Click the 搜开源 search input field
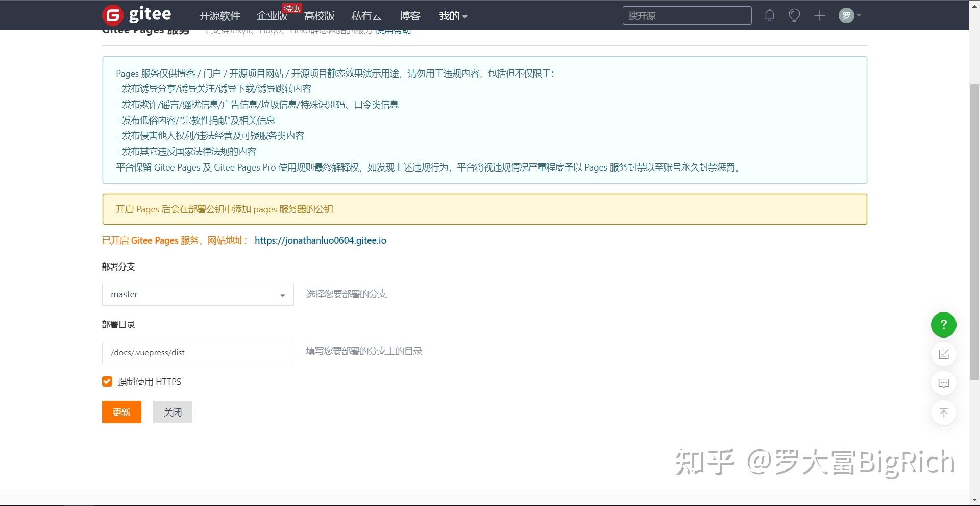980x506 pixels. tap(687, 15)
